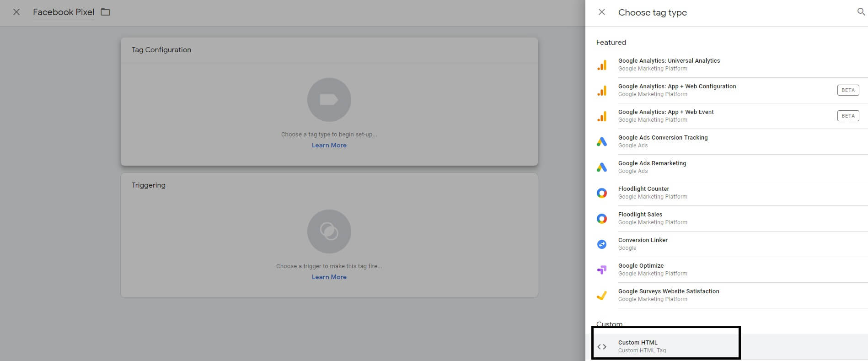868x361 pixels.
Task: Click the Google Ads Remarketing icon
Action: (x=602, y=167)
